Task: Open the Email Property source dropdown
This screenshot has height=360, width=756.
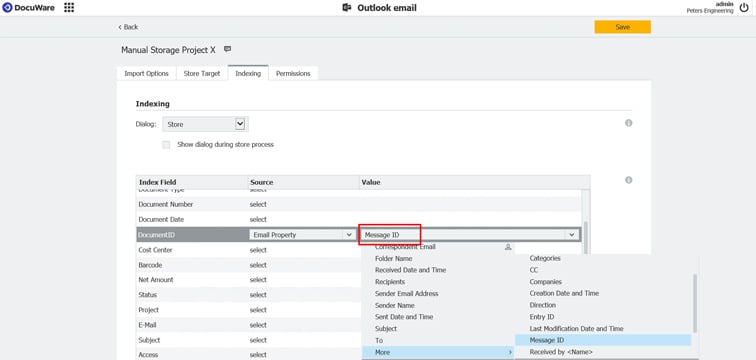Action: pos(302,235)
